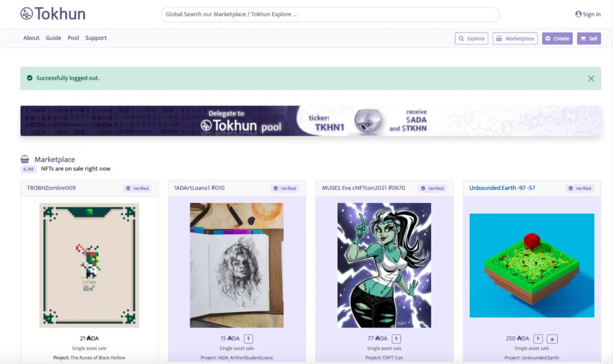Open The Runes of Black Hollow project link
613x364 pixels.
tap(98, 357)
